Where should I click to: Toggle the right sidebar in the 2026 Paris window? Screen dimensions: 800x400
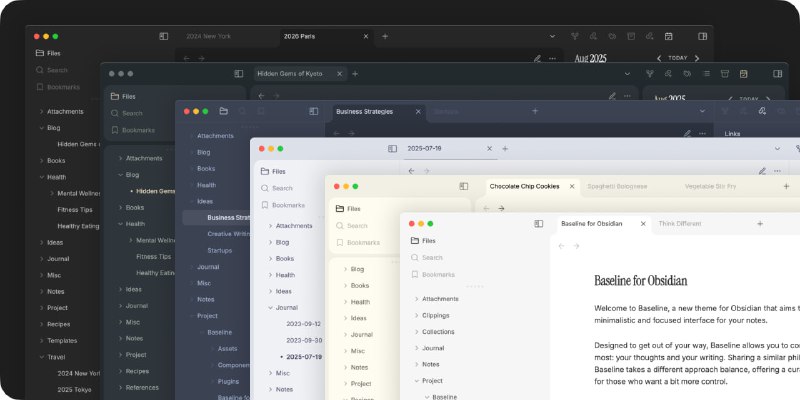point(702,36)
